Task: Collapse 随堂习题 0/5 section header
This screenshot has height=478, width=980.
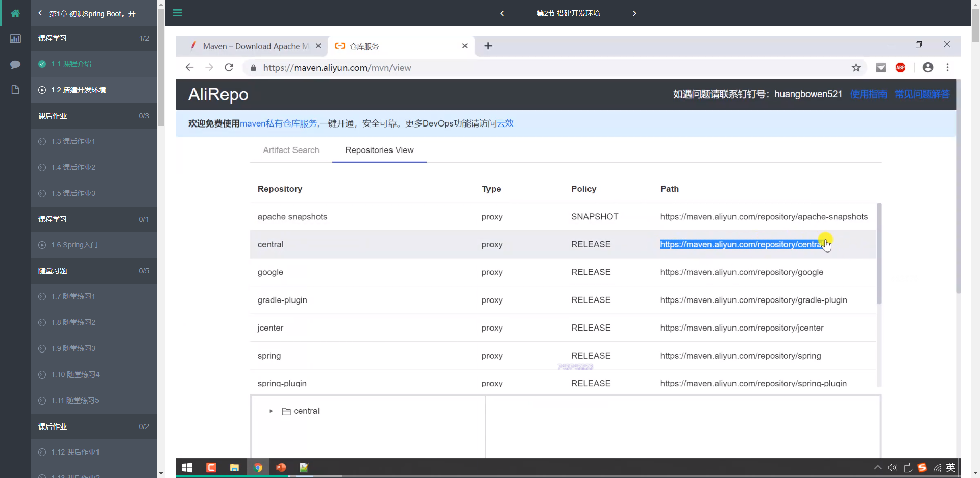Action: (93, 271)
